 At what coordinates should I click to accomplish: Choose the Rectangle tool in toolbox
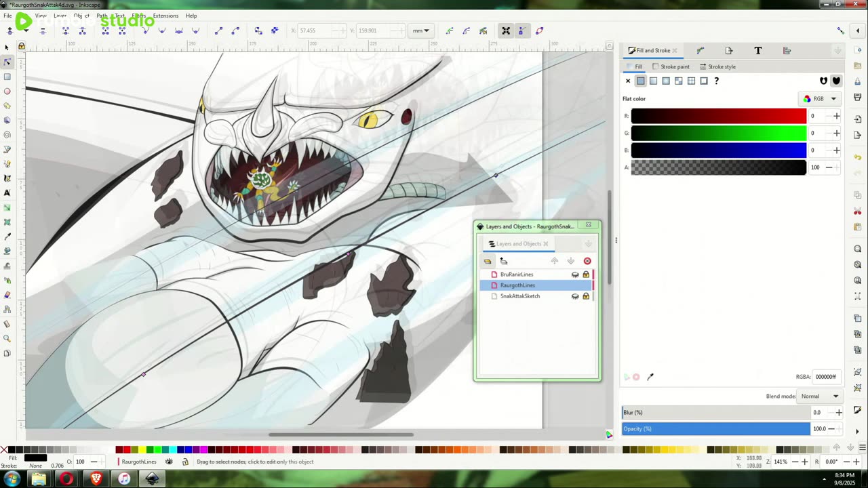coord(7,77)
